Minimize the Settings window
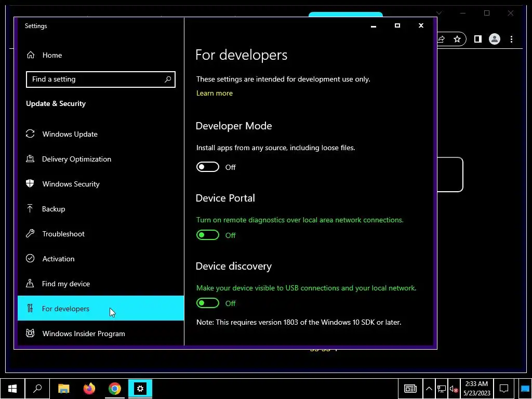The width and height of the screenshot is (532, 399). (x=374, y=26)
